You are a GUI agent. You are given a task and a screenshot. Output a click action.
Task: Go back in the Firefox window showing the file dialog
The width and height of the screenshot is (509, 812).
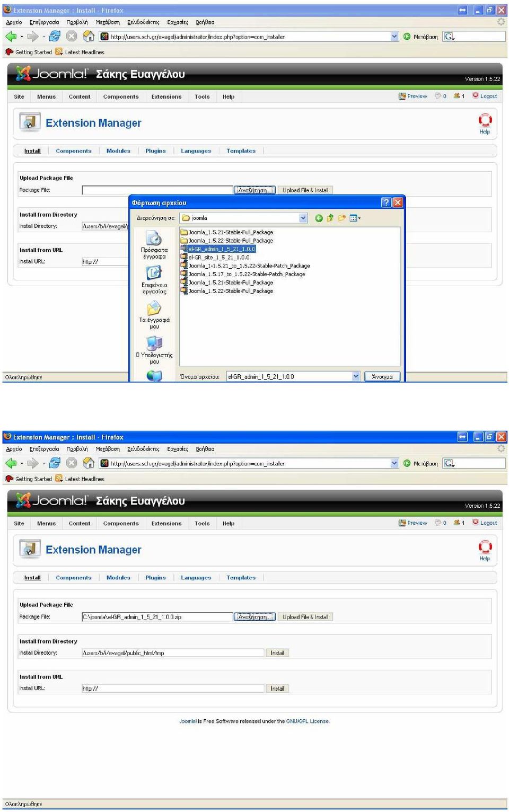pyautogui.click(x=11, y=37)
